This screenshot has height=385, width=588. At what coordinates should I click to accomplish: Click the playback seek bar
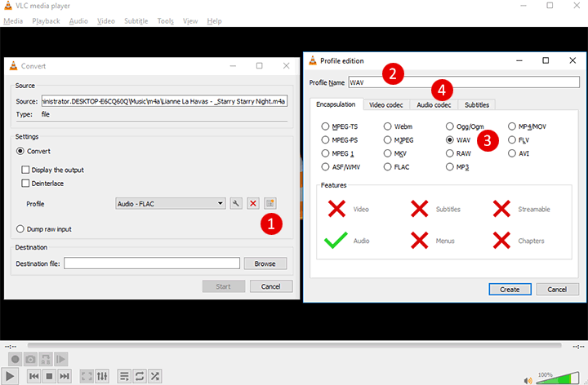click(294, 346)
